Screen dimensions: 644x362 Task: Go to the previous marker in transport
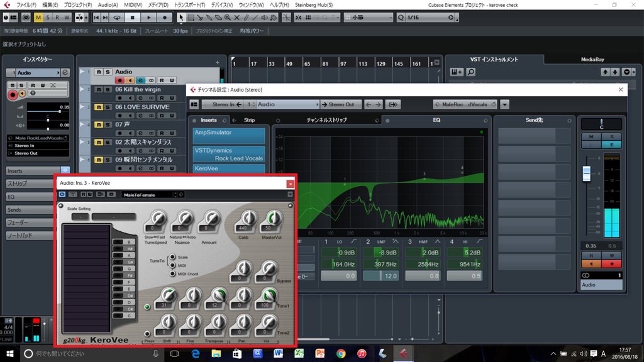pyautogui.click(x=96, y=18)
